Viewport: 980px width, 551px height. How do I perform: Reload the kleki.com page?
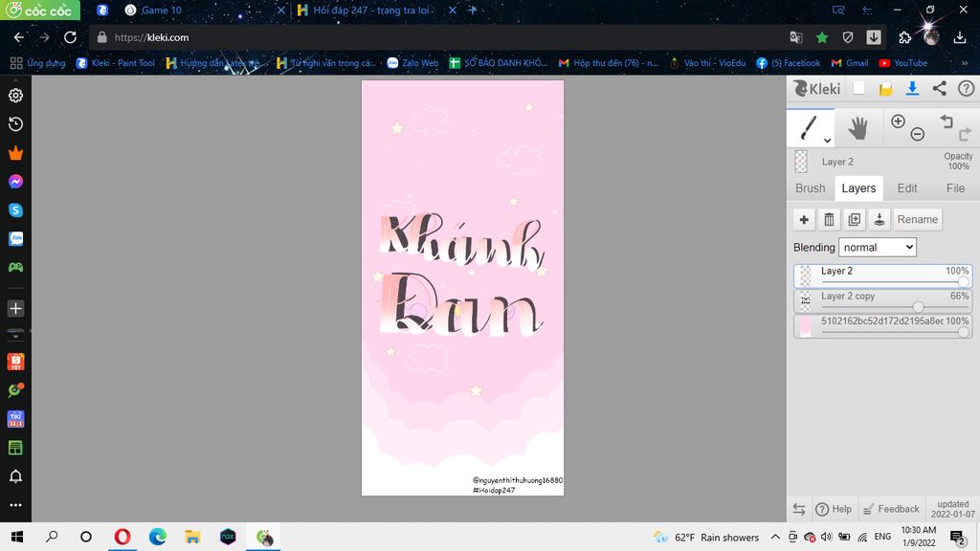[70, 37]
